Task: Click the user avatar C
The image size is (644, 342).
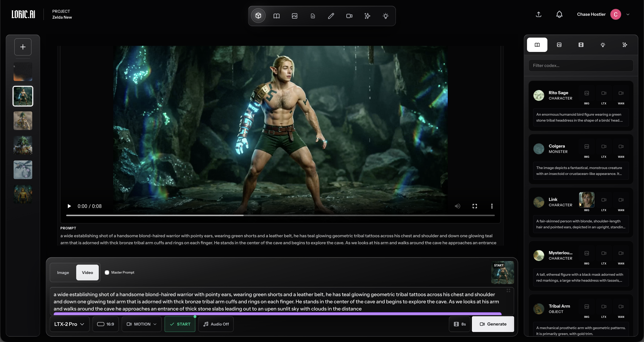Action: click(x=616, y=14)
